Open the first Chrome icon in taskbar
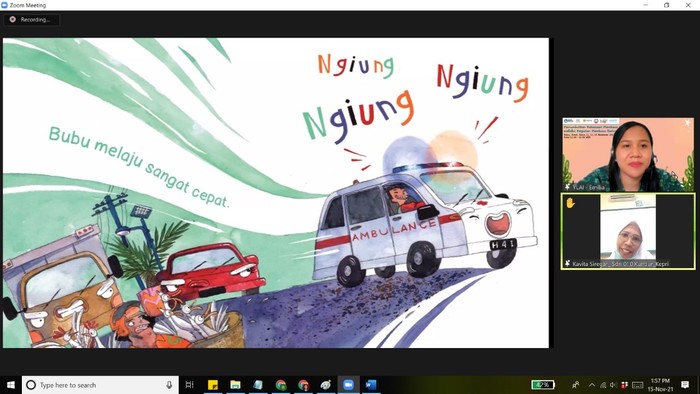 click(x=281, y=385)
